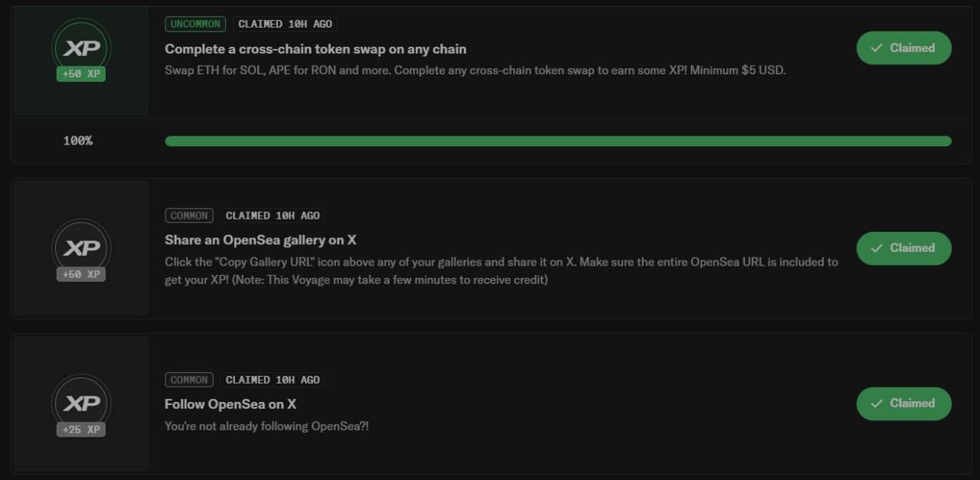Click the checkmark on Follow OpenSea Claimed button

(877, 403)
